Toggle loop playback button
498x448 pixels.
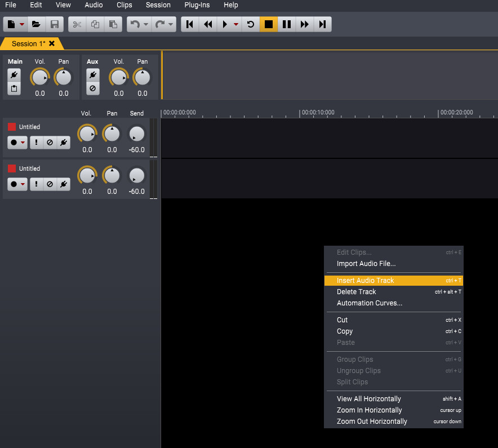(x=251, y=24)
